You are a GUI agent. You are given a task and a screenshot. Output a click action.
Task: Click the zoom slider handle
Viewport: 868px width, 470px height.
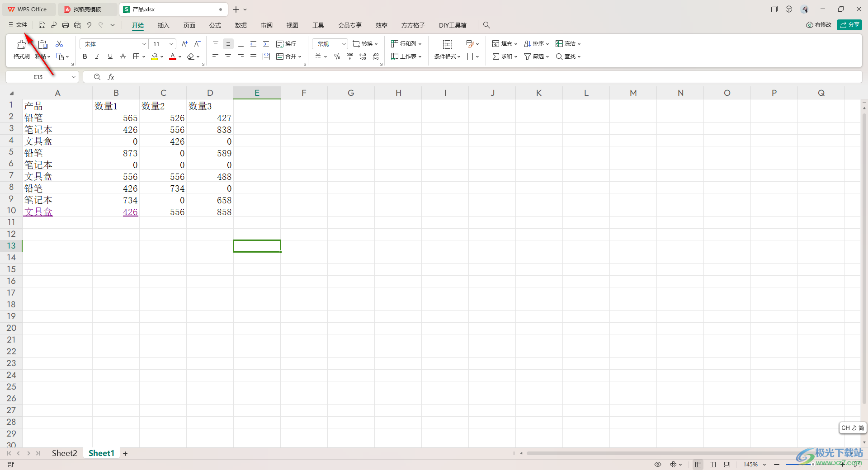tap(813, 465)
